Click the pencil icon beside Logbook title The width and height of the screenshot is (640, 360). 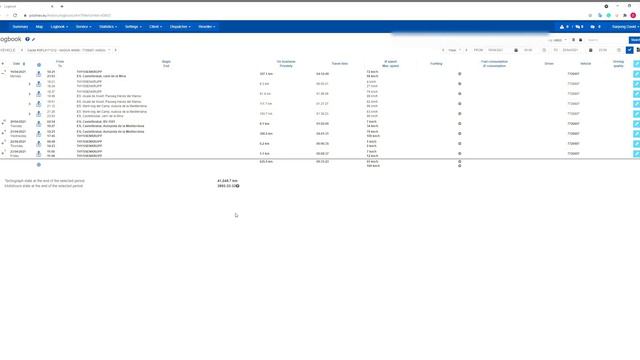click(33, 40)
